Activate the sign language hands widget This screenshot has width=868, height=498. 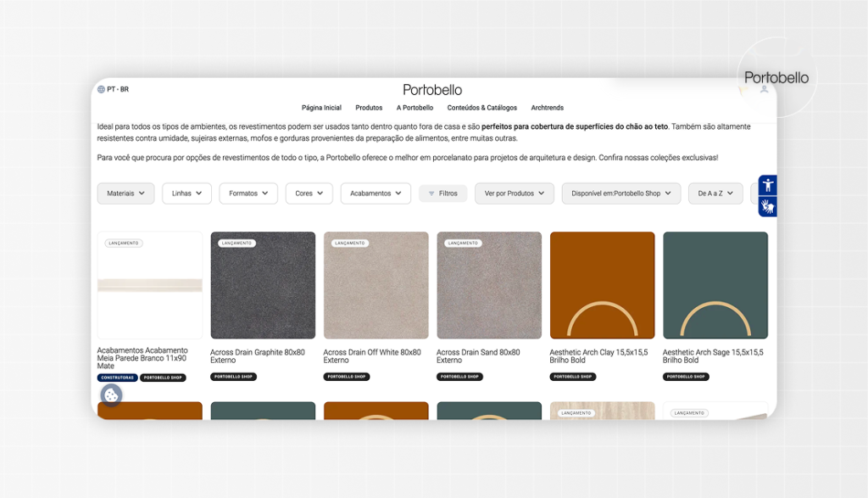point(767,207)
